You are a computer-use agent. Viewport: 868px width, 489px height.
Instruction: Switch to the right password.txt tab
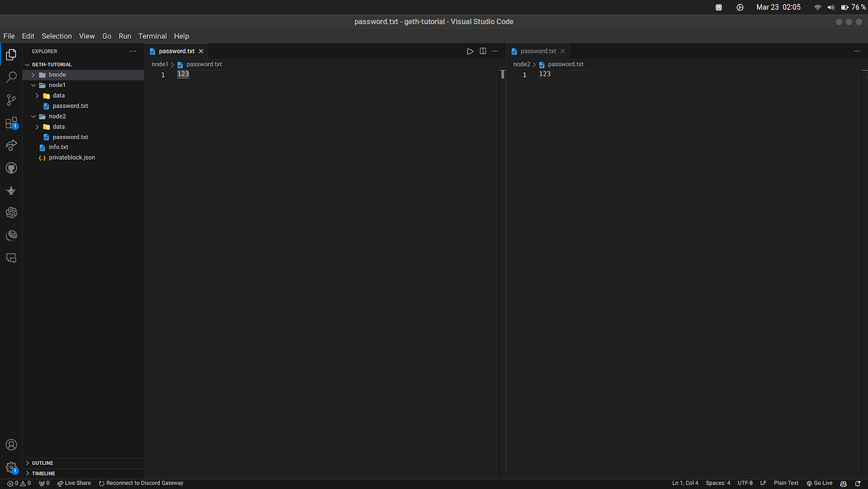point(538,52)
